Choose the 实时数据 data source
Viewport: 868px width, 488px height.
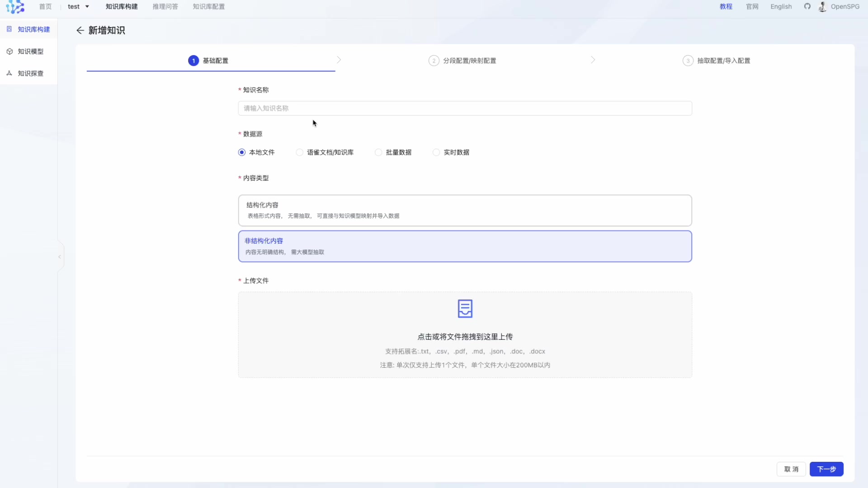(436, 152)
